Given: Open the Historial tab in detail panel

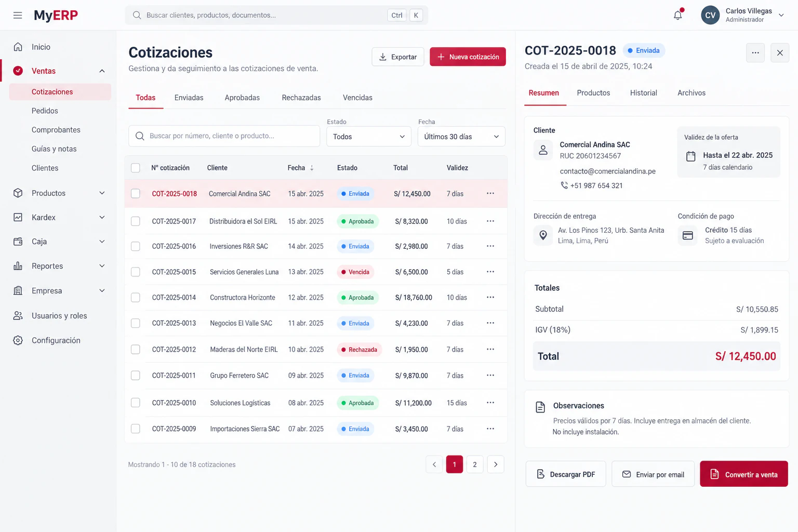Looking at the screenshot, I should (644, 93).
